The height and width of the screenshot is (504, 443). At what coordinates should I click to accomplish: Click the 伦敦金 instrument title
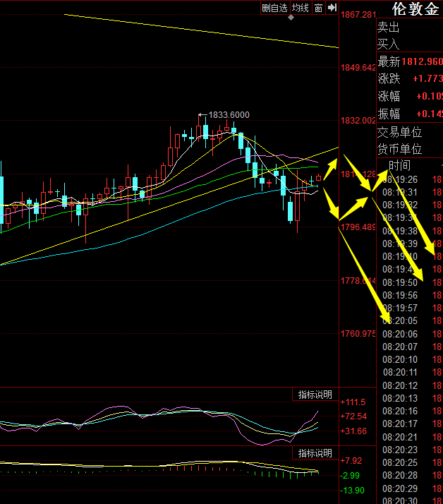415,9
